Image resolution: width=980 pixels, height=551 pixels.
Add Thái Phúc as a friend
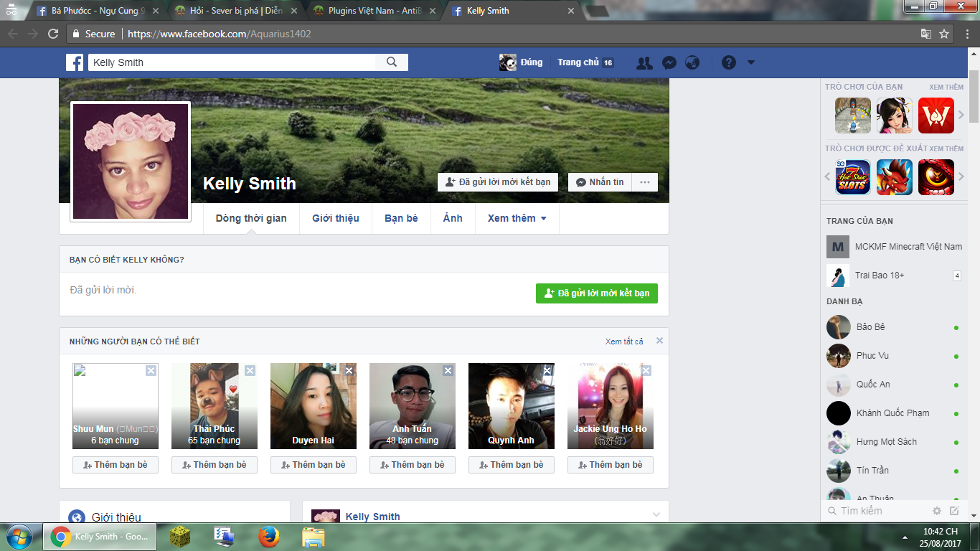214,465
